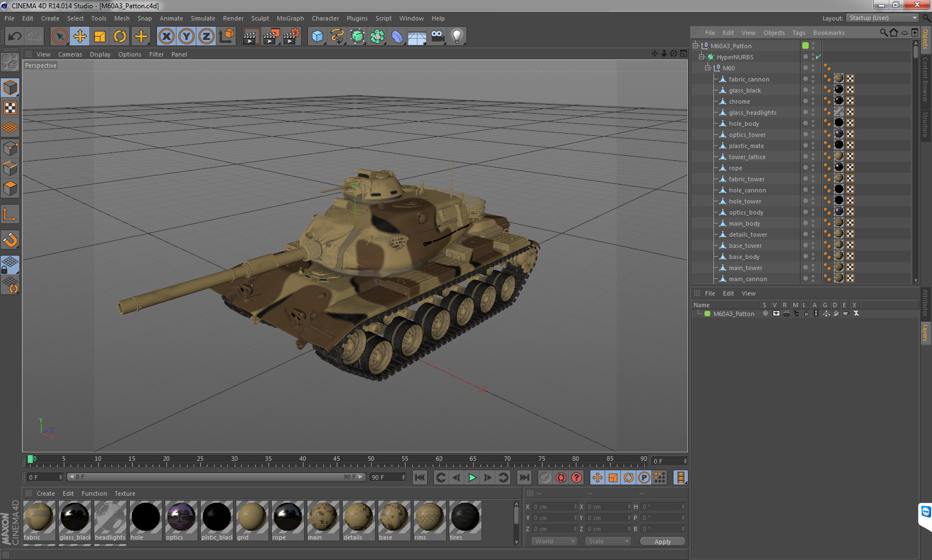
Task: Open the spline pen tools icon
Action: pos(337,37)
